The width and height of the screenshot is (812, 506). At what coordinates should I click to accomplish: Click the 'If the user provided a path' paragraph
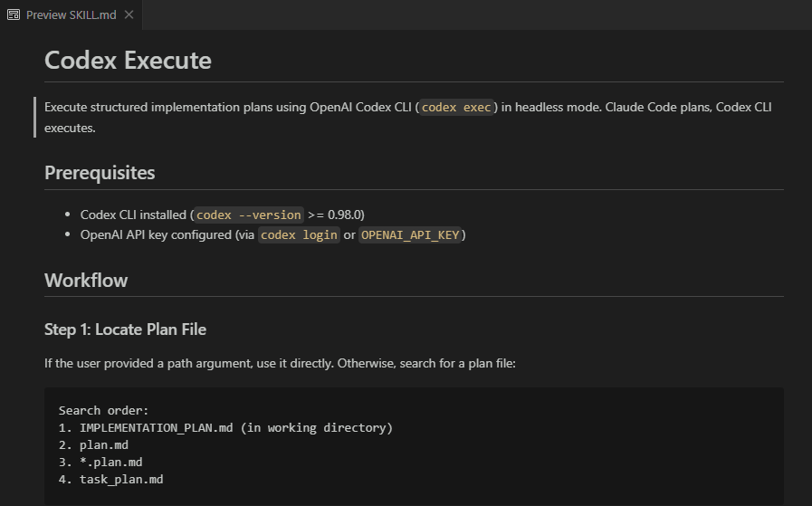(280, 363)
